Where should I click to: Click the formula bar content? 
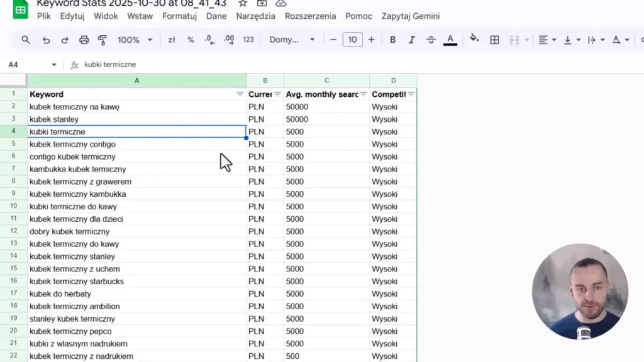point(110,65)
